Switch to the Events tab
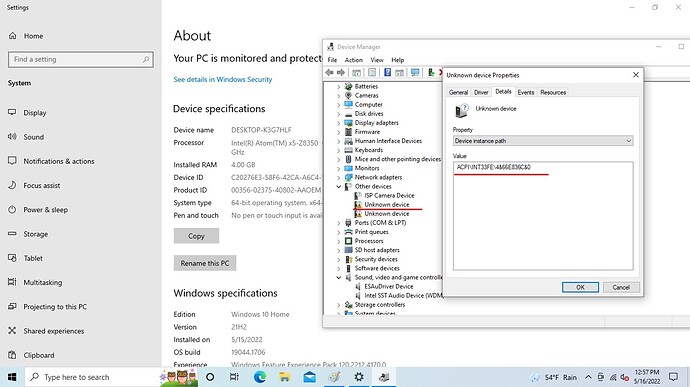690x387 pixels. click(x=525, y=92)
